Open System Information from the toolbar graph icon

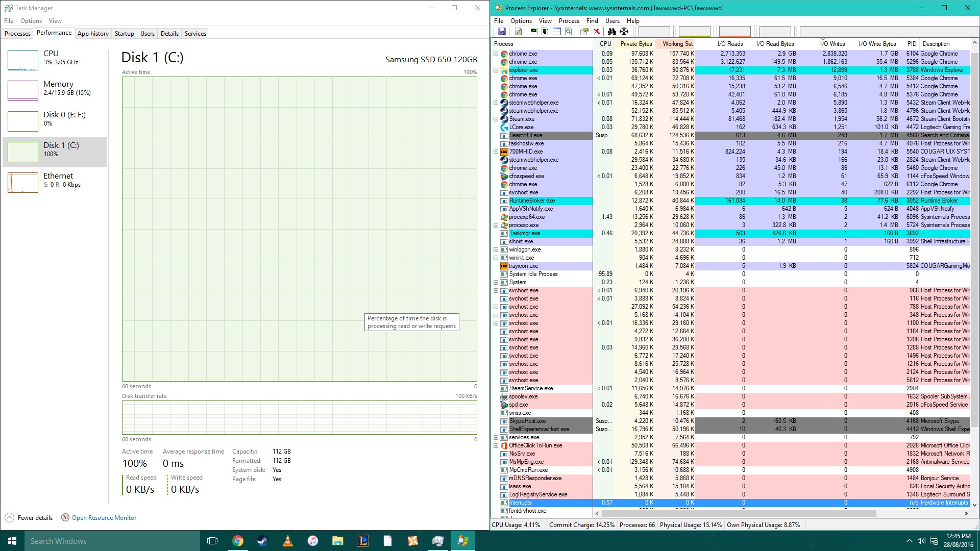pos(534,32)
